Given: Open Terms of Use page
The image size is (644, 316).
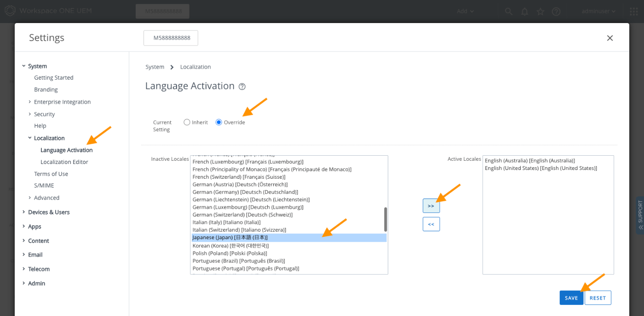Looking at the screenshot, I should (x=51, y=174).
